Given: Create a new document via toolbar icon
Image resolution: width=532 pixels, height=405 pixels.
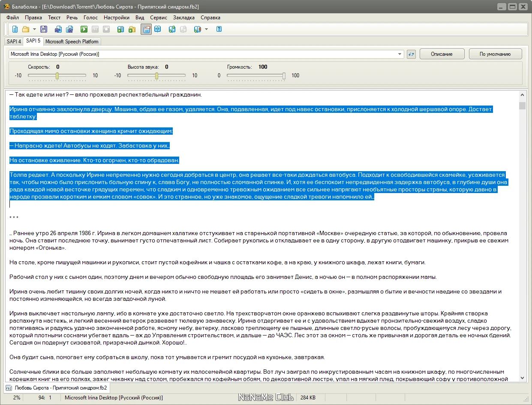Looking at the screenshot, I should [x=15, y=29].
